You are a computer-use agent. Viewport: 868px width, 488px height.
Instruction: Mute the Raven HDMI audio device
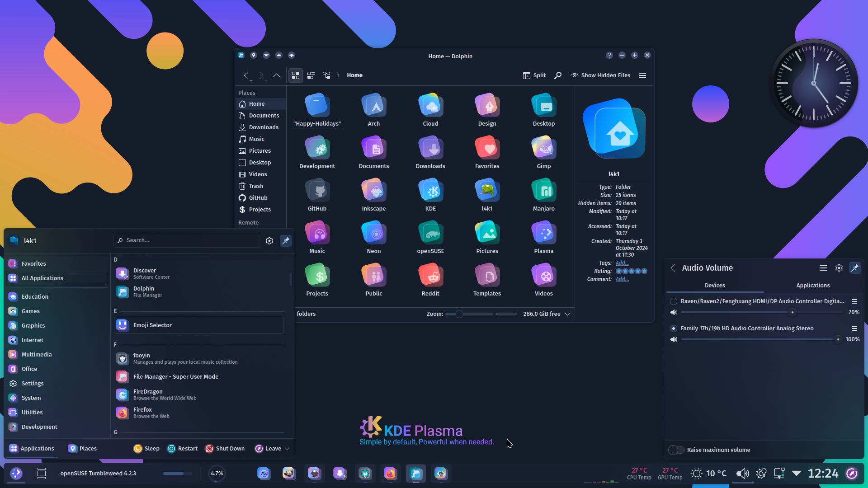click(674, 312)
